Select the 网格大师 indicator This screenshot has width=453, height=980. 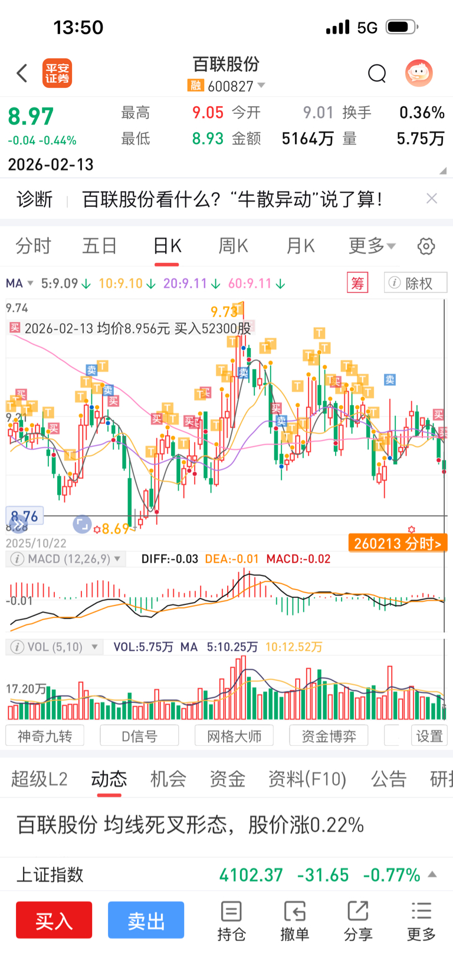234,736
